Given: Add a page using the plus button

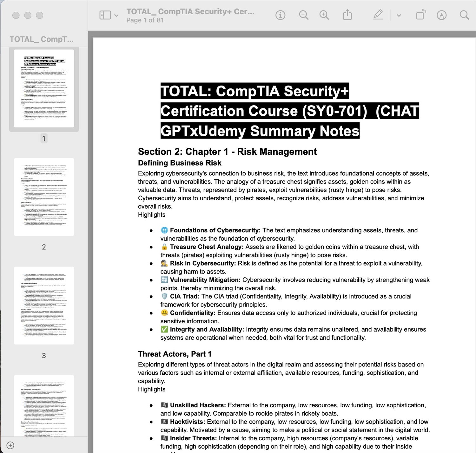Looking at the screenshot, I should click(10, 445).
